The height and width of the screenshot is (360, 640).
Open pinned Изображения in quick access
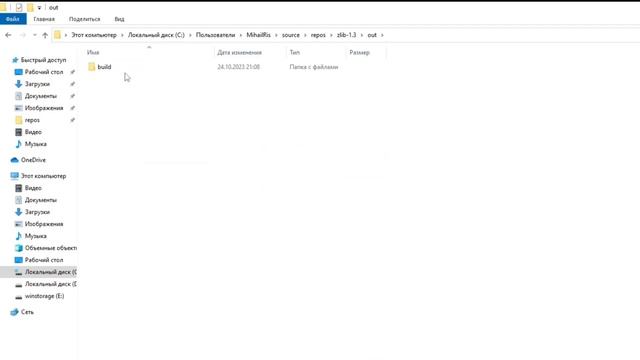[x=44, y=108]
